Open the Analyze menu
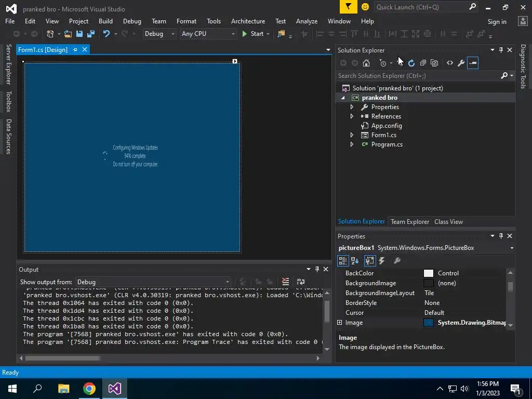Image resolution: width=532 pixels, height=399 pixels. pos(307,21)
